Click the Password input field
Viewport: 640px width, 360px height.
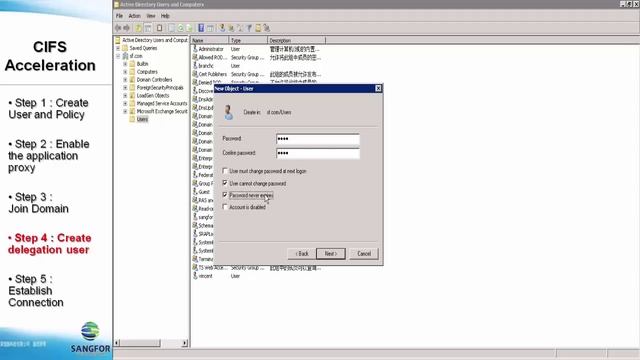[x=318, y=139]
